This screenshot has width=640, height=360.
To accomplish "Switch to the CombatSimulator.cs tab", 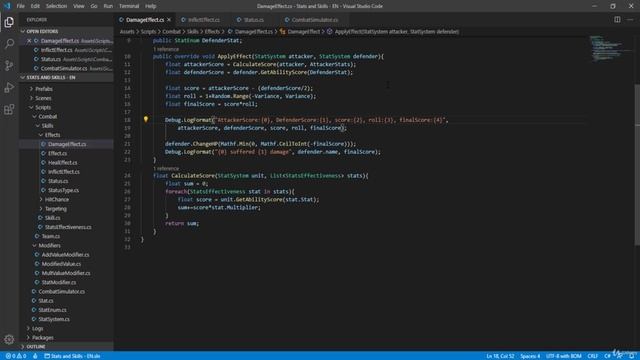I will click(x=315, y=20).
